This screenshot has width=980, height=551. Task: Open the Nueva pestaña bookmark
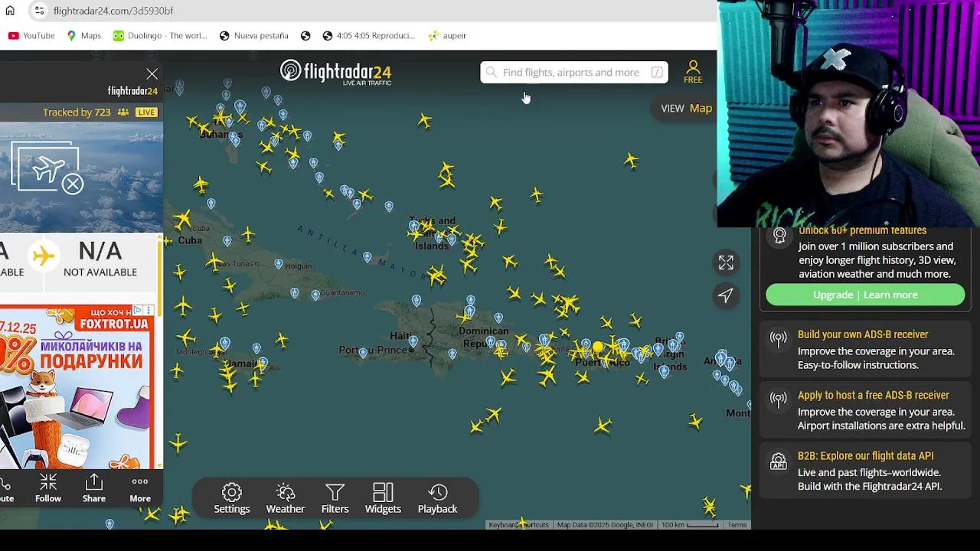click(x=253, y=36)
